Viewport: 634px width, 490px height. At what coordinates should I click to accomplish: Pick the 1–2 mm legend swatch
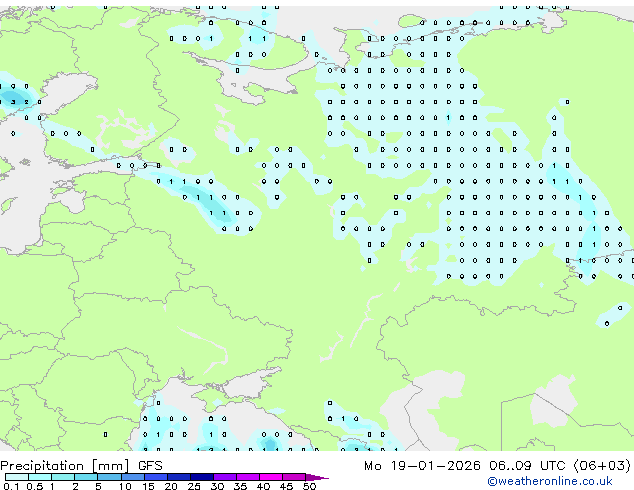coord(63,477)
